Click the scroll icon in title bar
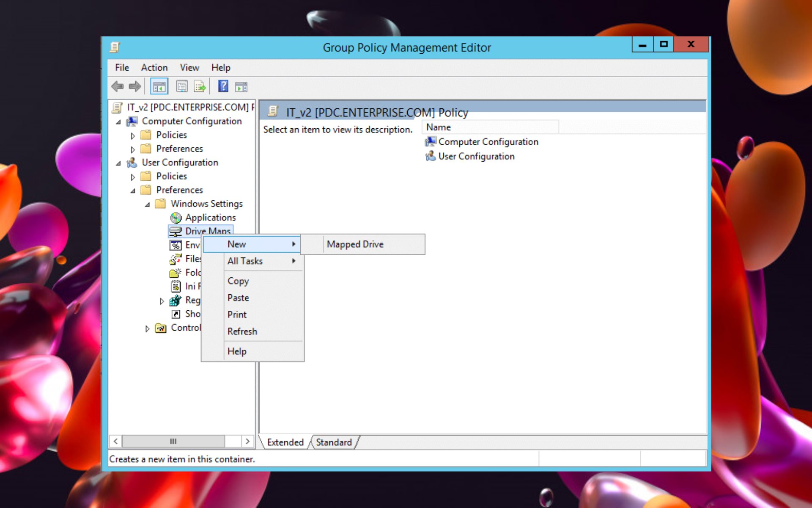 (115, 47)
